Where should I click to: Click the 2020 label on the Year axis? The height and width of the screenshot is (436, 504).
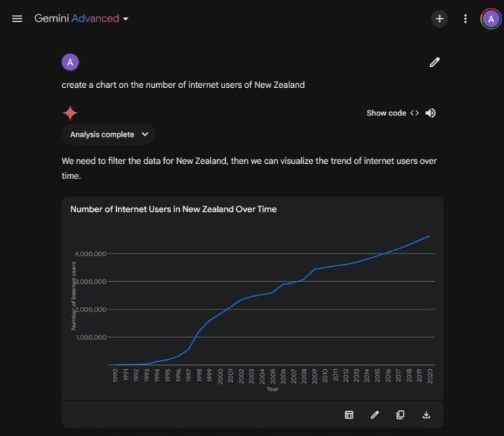click(429, 376)
